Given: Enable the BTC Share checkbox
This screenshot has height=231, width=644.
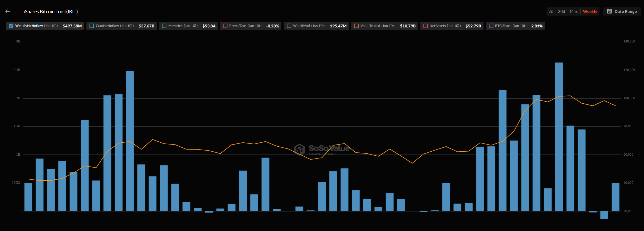Looking at the screenshot, I should 491,26.
